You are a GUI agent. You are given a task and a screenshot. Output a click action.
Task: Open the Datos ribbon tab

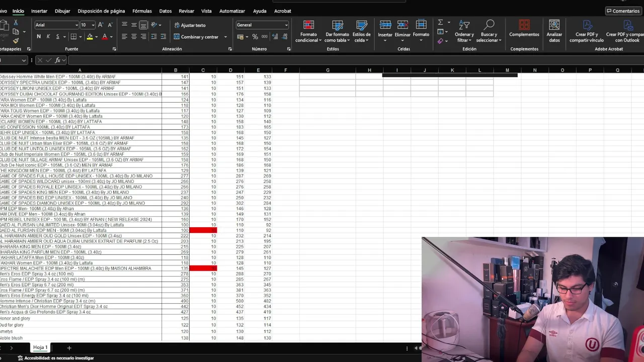(x=166, y=11)
